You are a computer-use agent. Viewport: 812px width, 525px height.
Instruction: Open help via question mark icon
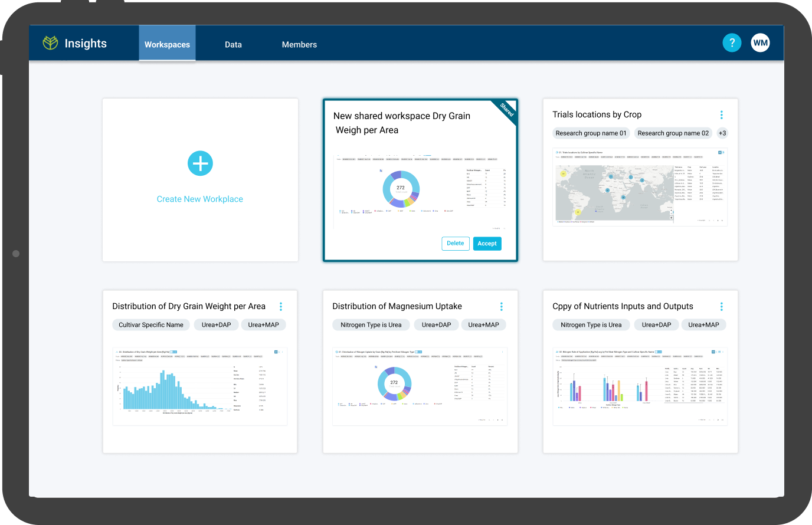pyautogui.click(x=732, y=42)
